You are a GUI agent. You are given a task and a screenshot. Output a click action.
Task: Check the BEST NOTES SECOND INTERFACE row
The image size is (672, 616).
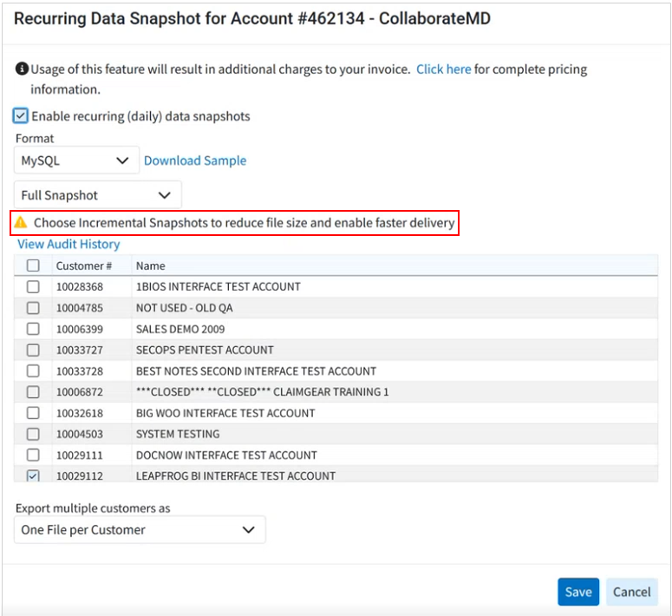(33, 370)
